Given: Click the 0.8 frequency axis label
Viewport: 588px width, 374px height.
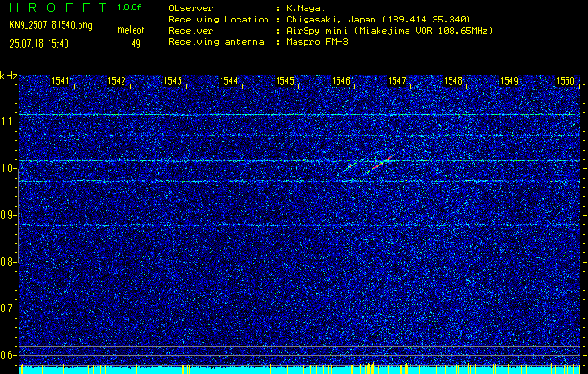Looking at the screenshot, I should (8, 262).
